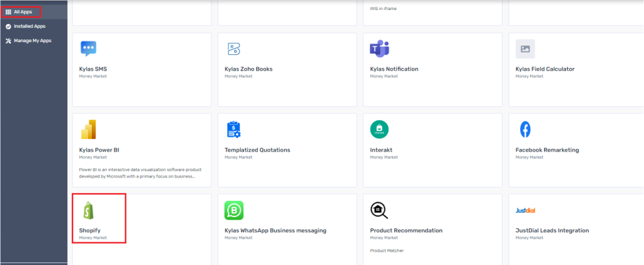Image resolution: width=644 pixels, height=265 pixels.
Task: Click the Power BI logo icon
Action: point(88,130)
